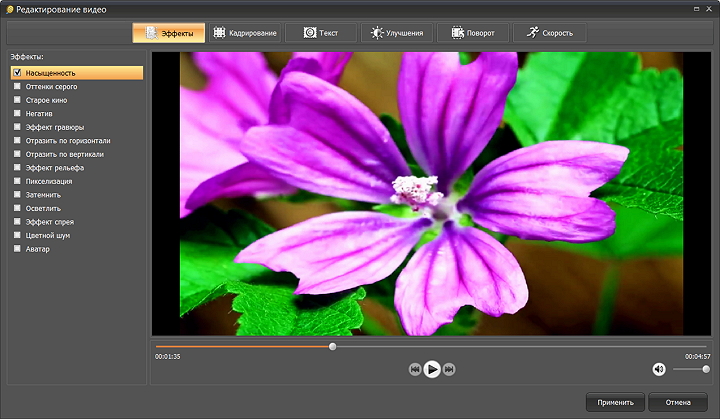The image size is (720, 419).
Task: Click the Отмена button
Action: 678,402
